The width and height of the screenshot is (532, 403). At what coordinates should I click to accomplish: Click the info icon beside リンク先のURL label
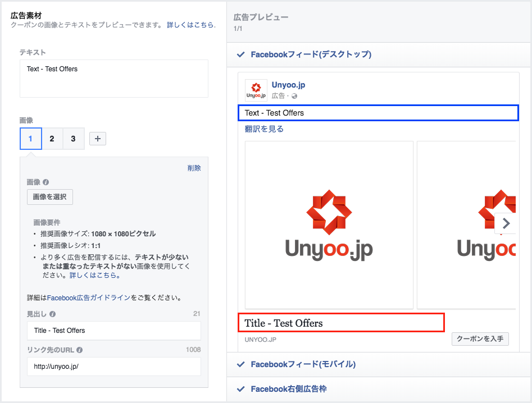tap(79, 350)
